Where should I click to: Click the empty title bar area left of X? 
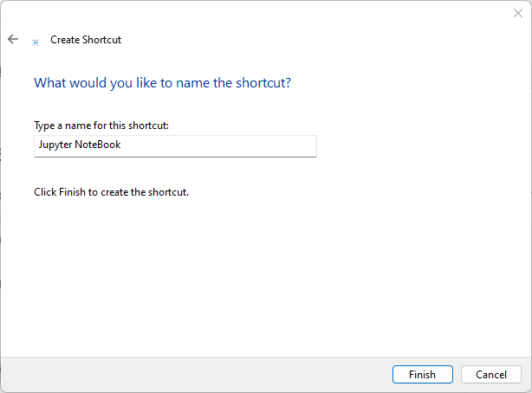[x=260, y=13]
